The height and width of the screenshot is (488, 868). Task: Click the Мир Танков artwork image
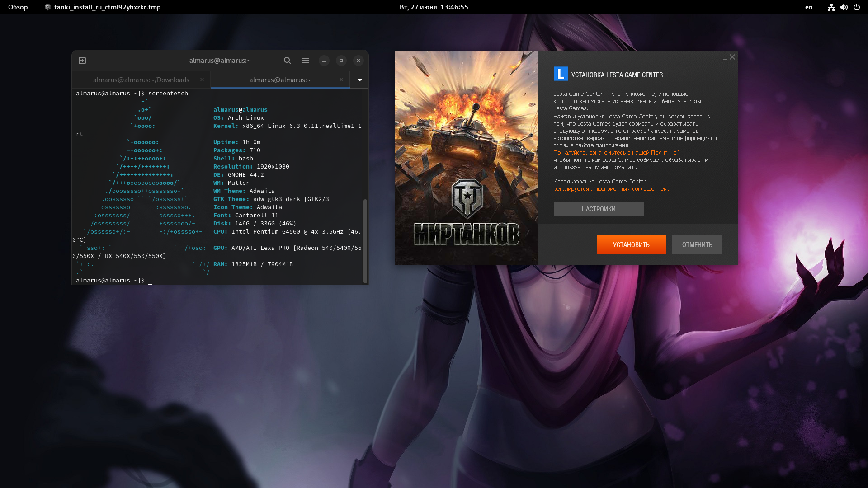(x=467, y=158)
